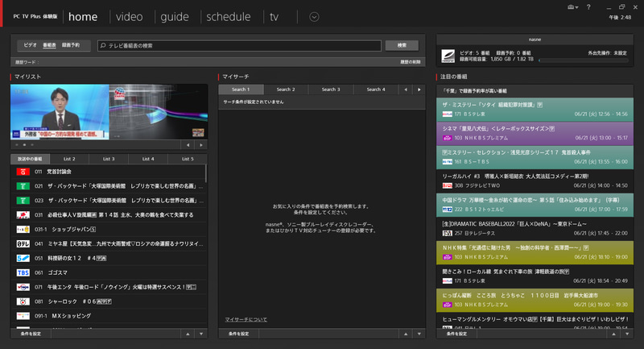
Task: Select the Search 1 tab
Action: pyautogui.click(x=241, y=89)
